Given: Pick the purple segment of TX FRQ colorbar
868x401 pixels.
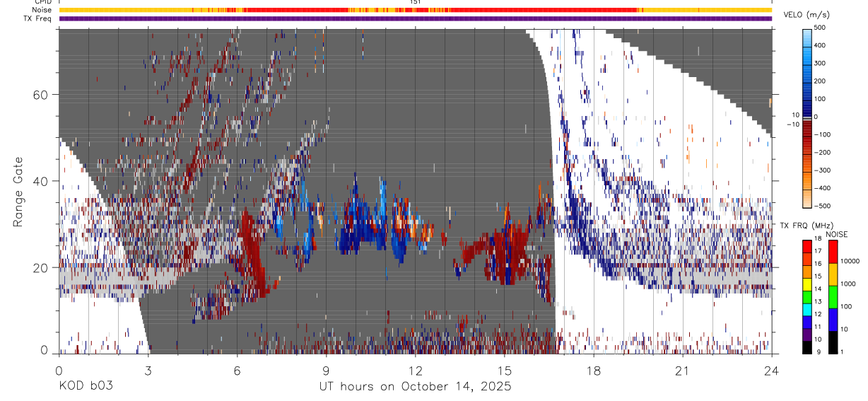Looking at the screenshot, I should (807, 334).
